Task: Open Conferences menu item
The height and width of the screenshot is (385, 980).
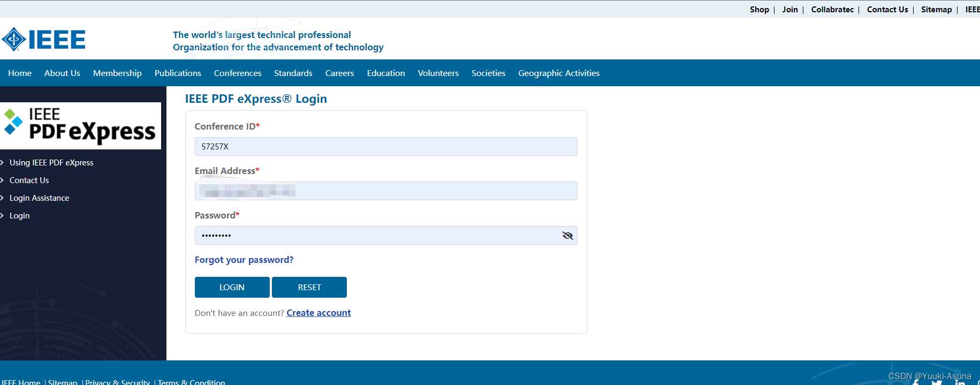Action: pos(238,73)
